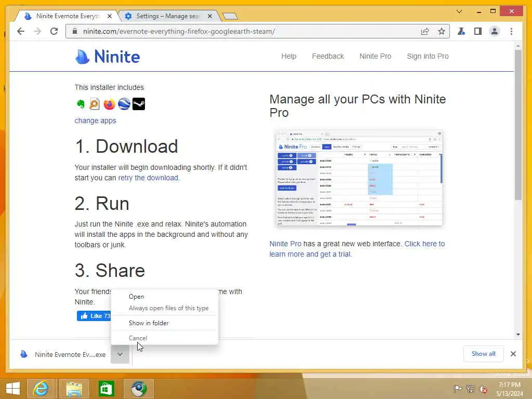The image size is (532, 399).
Task: Open the Help page link
Action: tap(289, 56)
